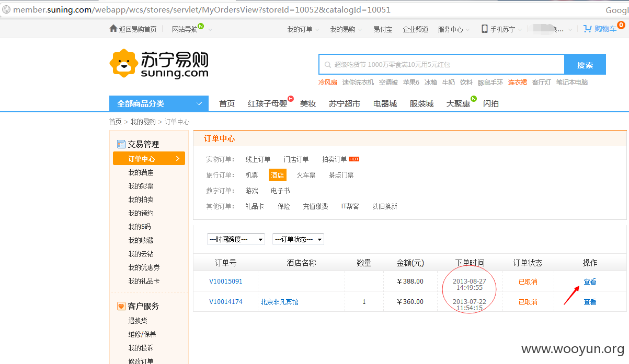The height and width of the screenshot is (364, 629).
Task: Open 红孩子母婴 navigation tab
Action: [267, 103]
